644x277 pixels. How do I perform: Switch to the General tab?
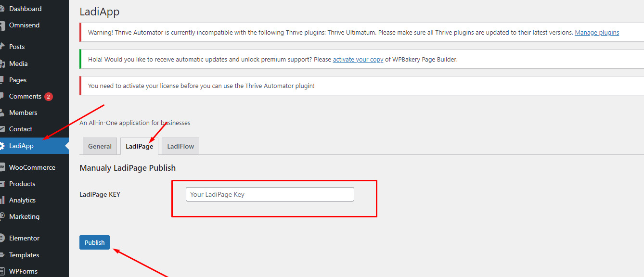100,146
